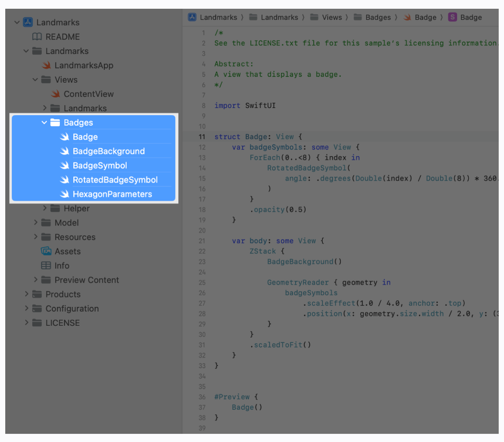Click the 'import SwiftUI' code line
Screen dimensions: 504x442
245,106
